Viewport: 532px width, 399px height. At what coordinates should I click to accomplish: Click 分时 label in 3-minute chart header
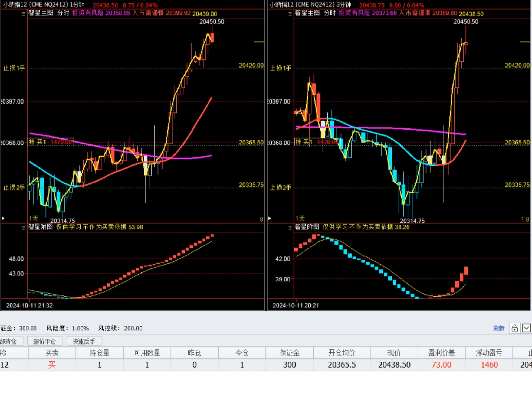click(330, 13)
